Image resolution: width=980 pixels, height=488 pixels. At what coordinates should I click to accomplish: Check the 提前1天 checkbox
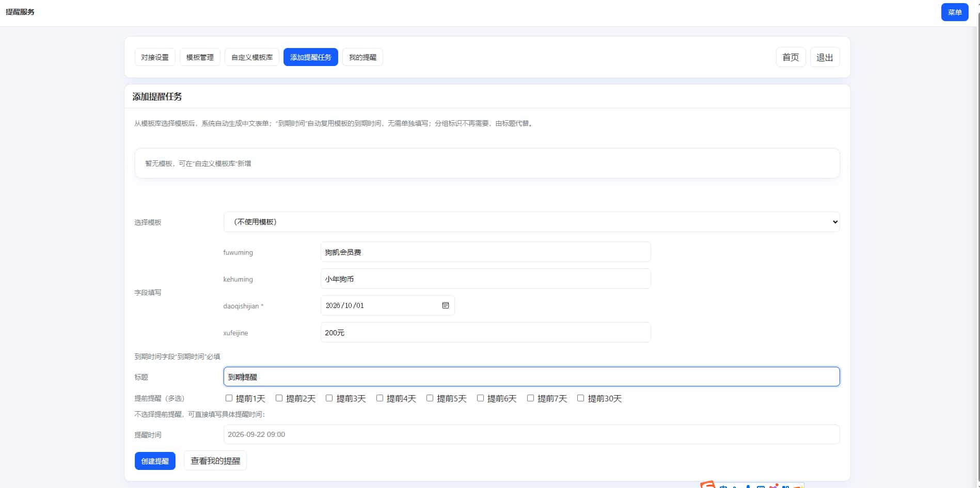[x=229, y=398]
